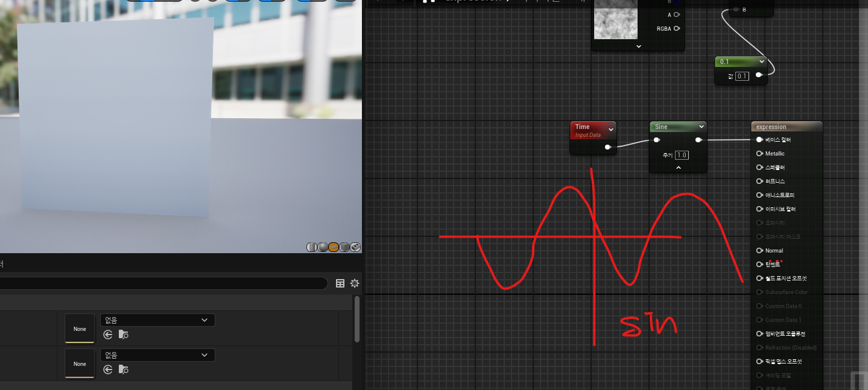Viewport: 868px width, 390px height.
Task: Click the Sine node input pin
Action: 656,140
